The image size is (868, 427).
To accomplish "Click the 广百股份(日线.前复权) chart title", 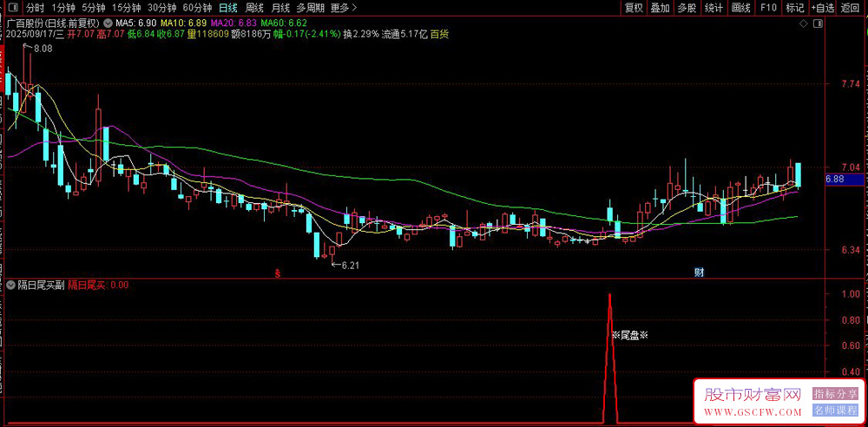I will click(x=53, y=23).
